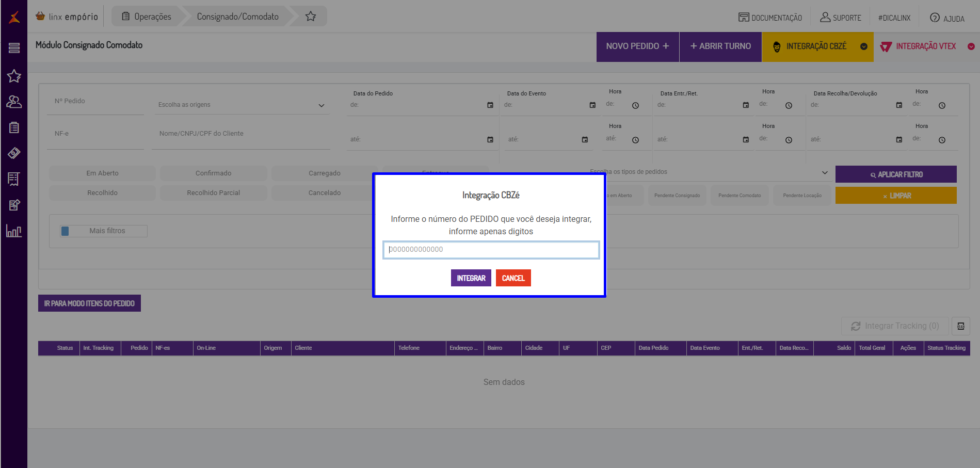Click the Integrar Tracking (0) button

tap(895, 326)
